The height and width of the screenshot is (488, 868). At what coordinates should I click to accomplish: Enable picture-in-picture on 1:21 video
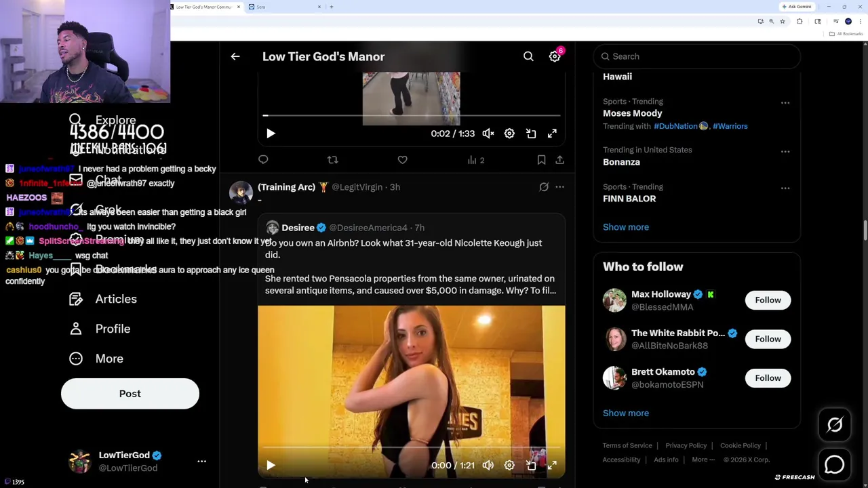coord(531,466)
